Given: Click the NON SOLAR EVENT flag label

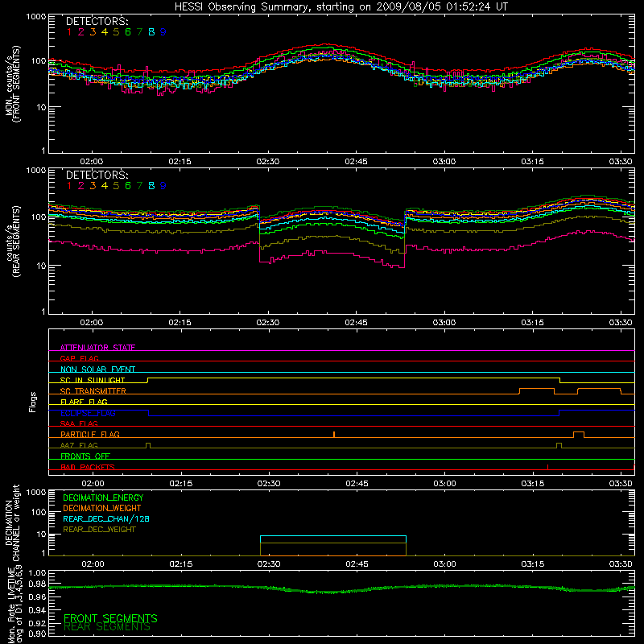Looking at the screenshot, I should pyautogui.click(x=97, y=369).
